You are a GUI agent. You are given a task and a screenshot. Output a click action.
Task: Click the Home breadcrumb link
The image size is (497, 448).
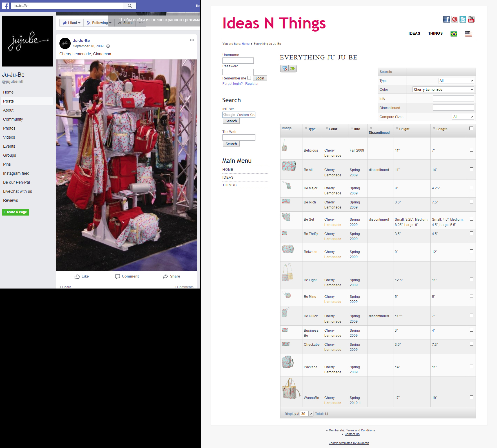coord(246,44)
